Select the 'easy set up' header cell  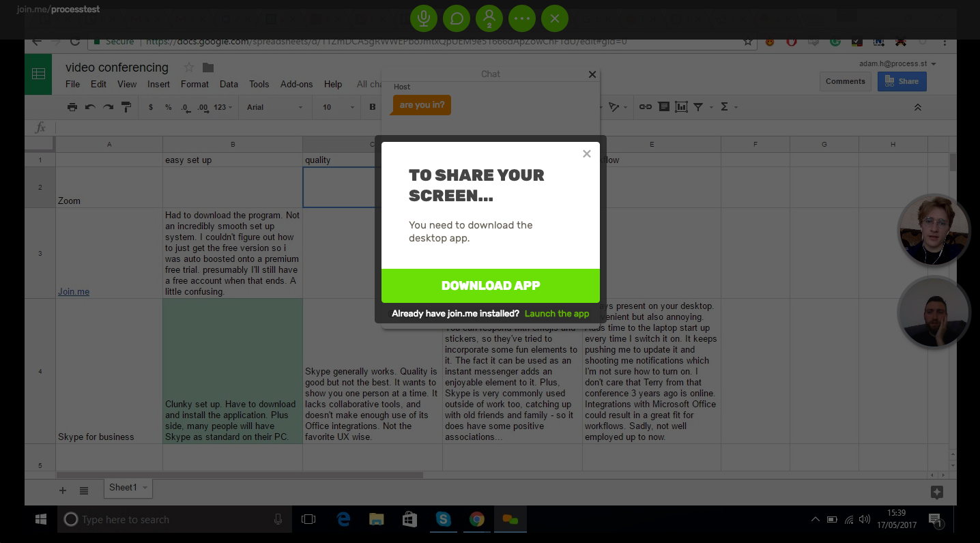tap(233, 160)
